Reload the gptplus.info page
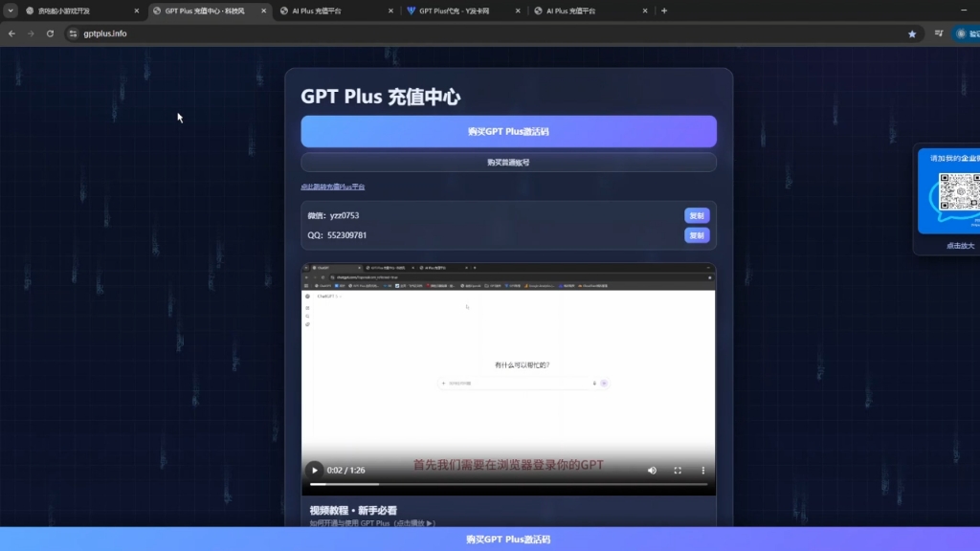 (x=50, y=33)
